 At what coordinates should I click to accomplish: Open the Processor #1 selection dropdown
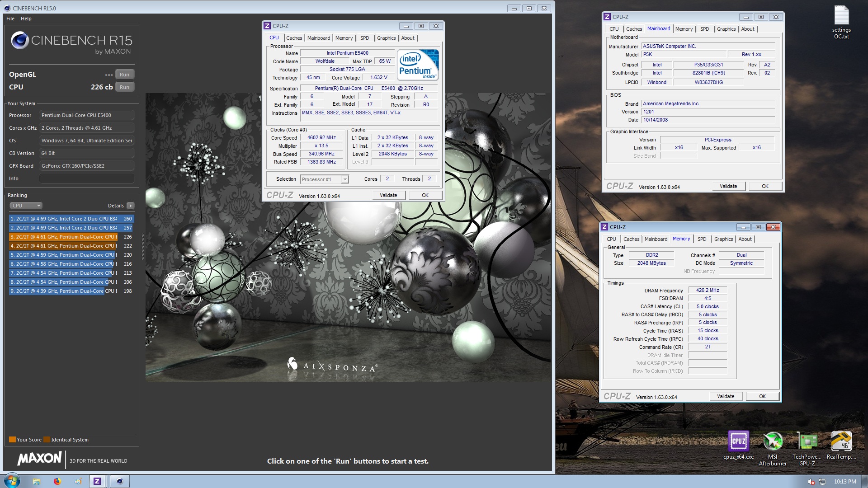(x=325, y=179)
